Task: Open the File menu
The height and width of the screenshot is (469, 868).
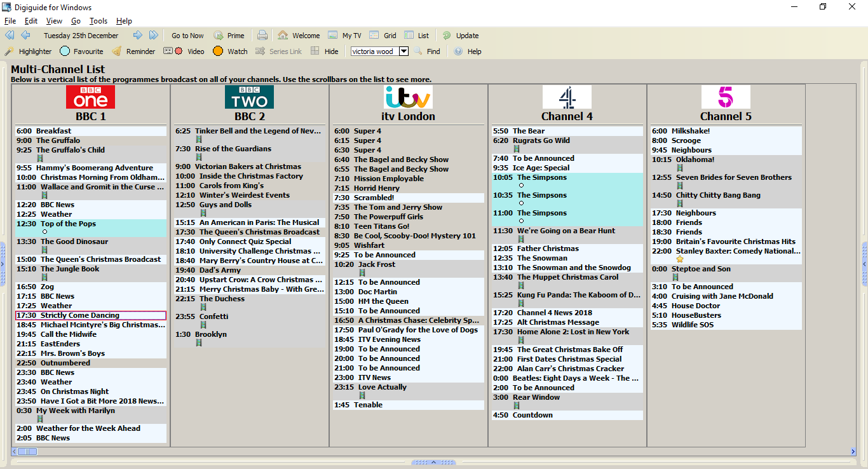Action: tap(10, 21)
